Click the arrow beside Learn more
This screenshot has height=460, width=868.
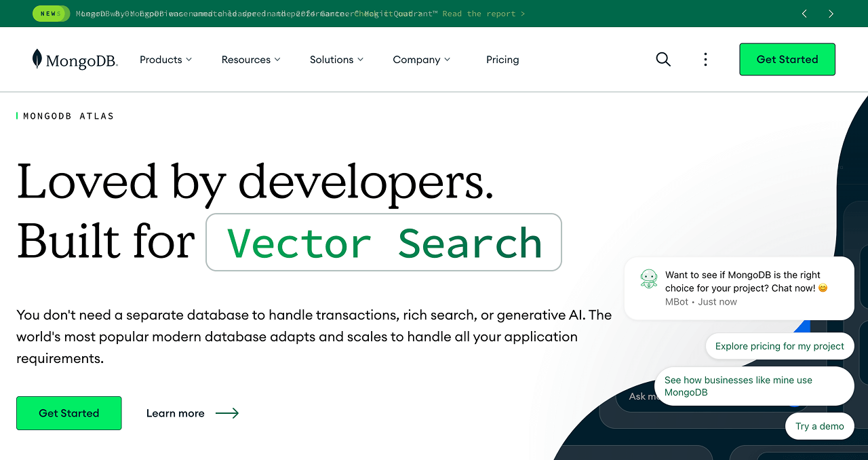pos(227,413)
